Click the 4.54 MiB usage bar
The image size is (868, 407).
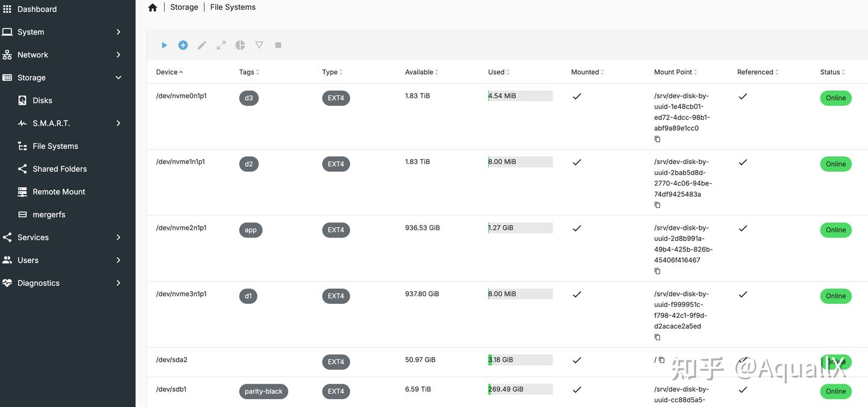coord(520,96)
